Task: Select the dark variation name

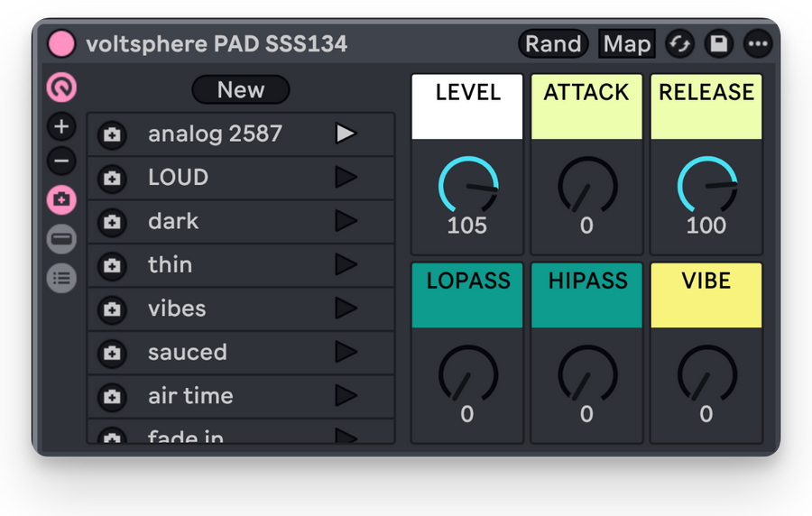Action: coord(173,221)
